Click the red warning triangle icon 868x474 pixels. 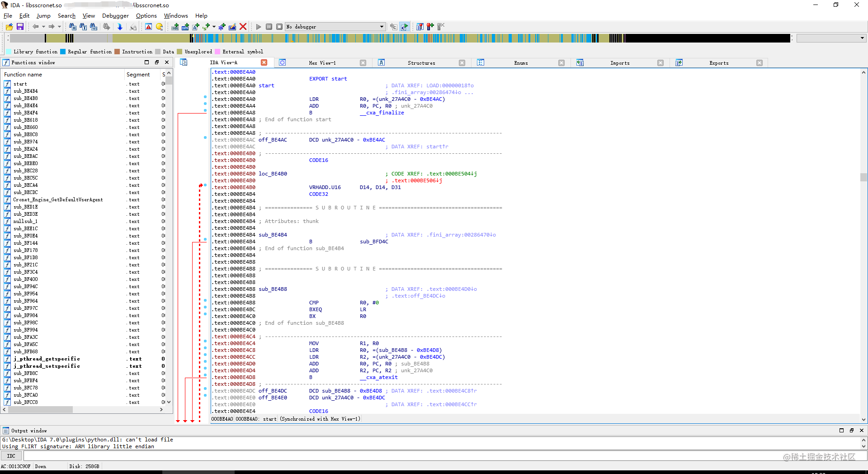tap(148, 27)
